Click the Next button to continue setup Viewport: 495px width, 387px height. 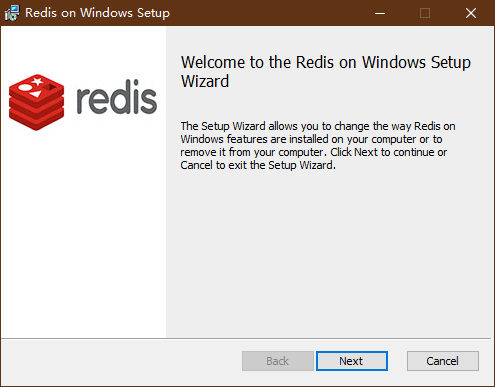coord(352,361)
